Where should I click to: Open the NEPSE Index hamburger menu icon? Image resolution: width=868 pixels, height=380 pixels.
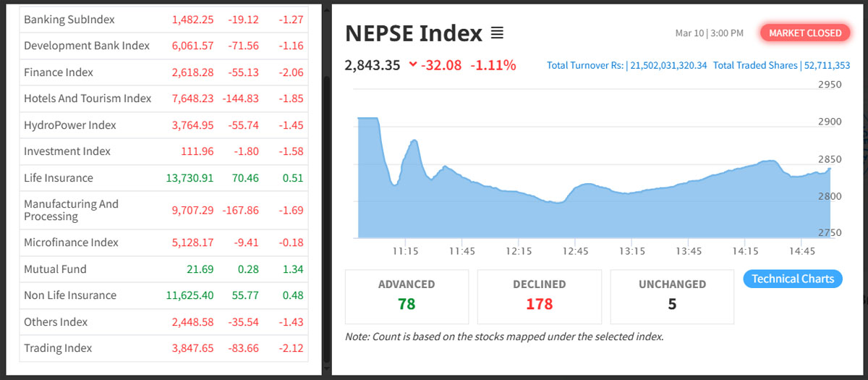coord(497,33)
